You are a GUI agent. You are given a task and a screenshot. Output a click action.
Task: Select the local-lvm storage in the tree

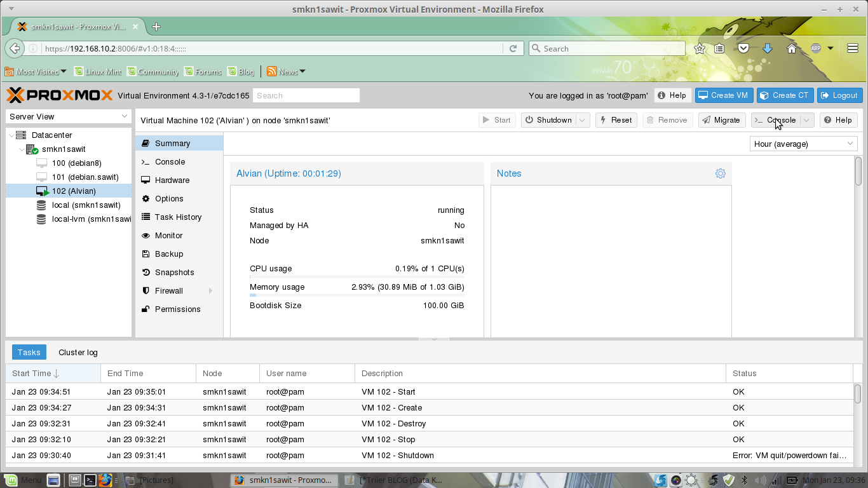(69, 219)
